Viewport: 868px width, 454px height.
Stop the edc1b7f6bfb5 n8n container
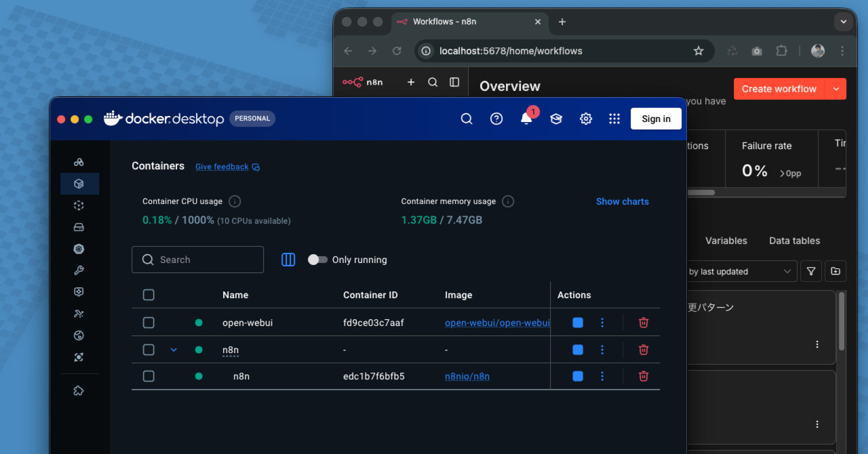(578, 376)
